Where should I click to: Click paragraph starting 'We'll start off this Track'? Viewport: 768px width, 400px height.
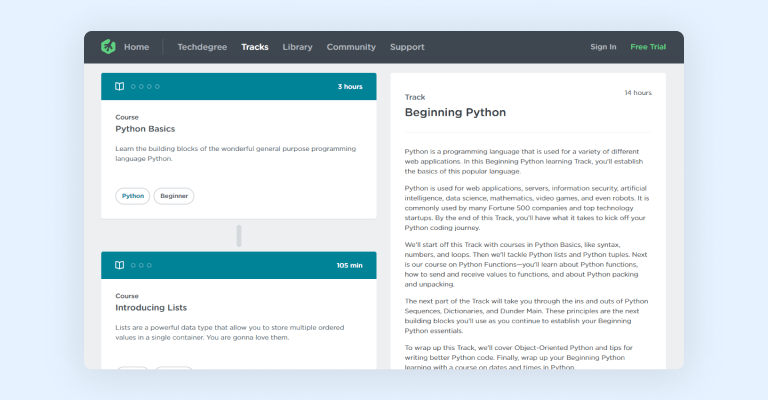click(526, 264)
